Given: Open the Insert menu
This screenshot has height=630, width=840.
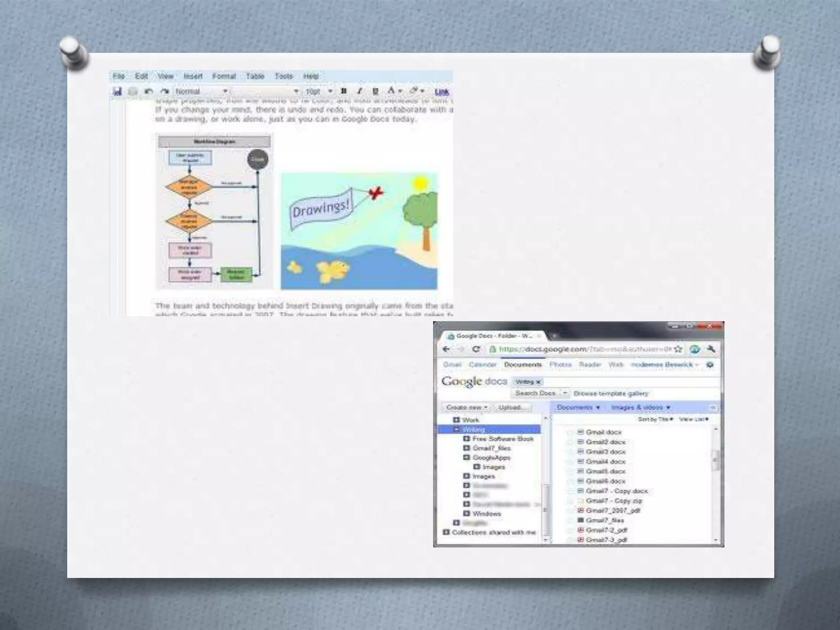Looking at the screenshot, I should [x=193, y=76].
